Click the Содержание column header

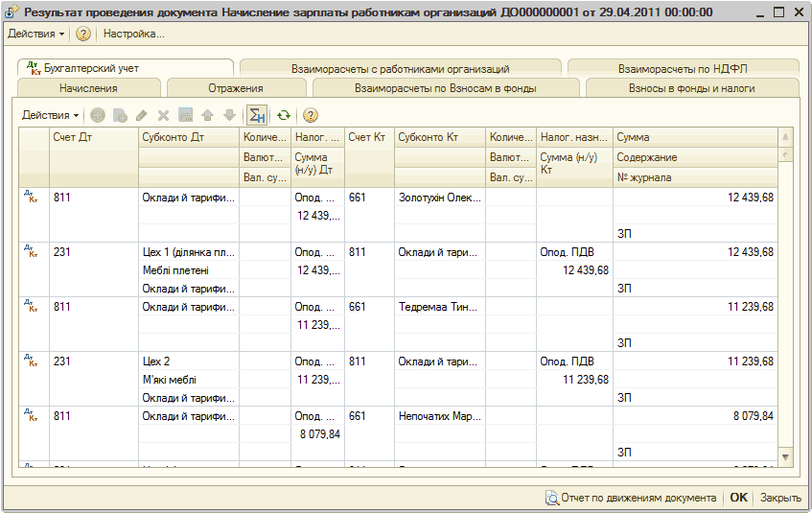click(695, 157)
